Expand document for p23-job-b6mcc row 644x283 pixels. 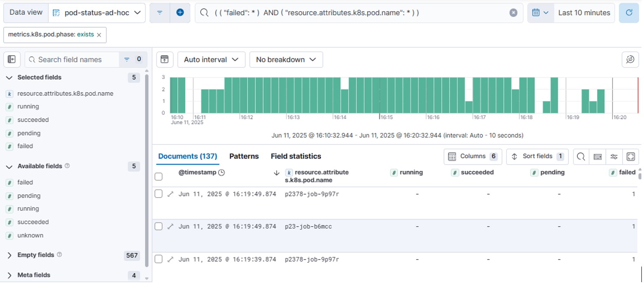point(170,226)
